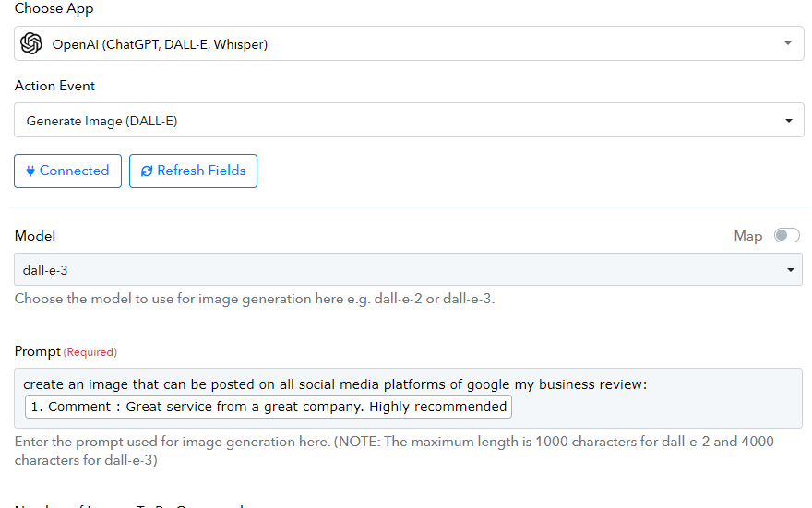Viewport: 812px width, 508px height.
Task: Click the plug icon on Connected button
Action: click(x=30, y=171)
